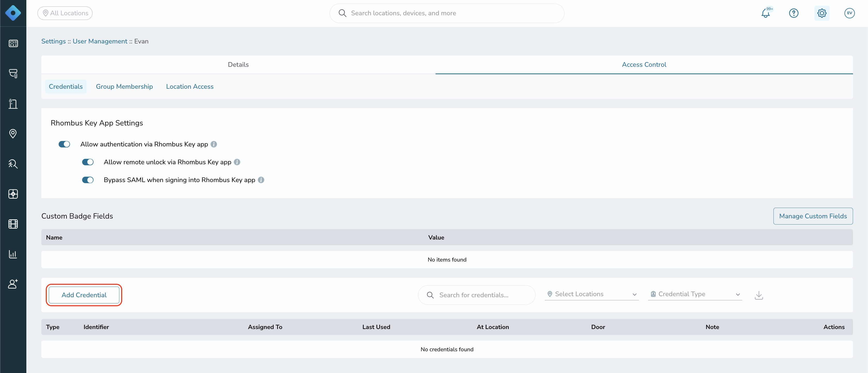Click the download credentials icon
The image size is (868, 373).
[x=759, y=295]
